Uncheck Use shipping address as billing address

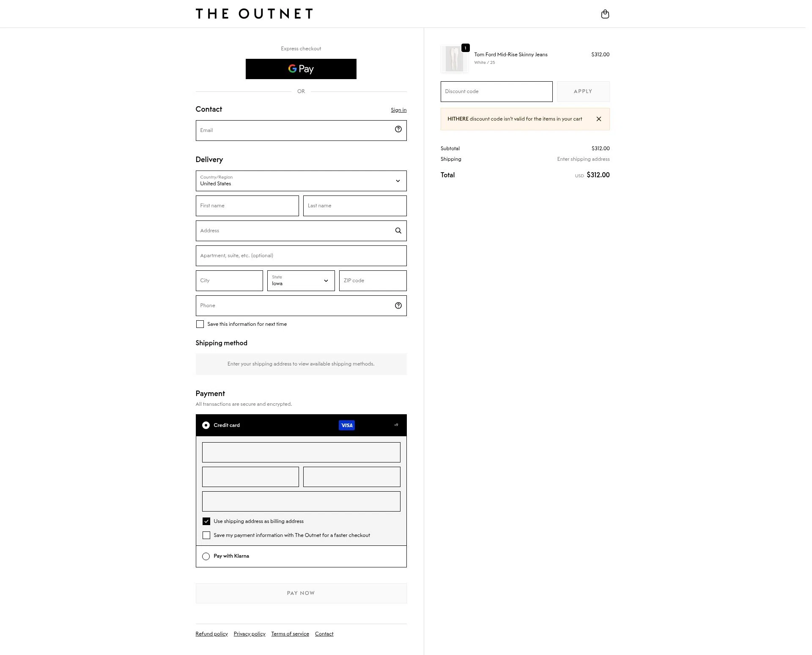(206, 521)
